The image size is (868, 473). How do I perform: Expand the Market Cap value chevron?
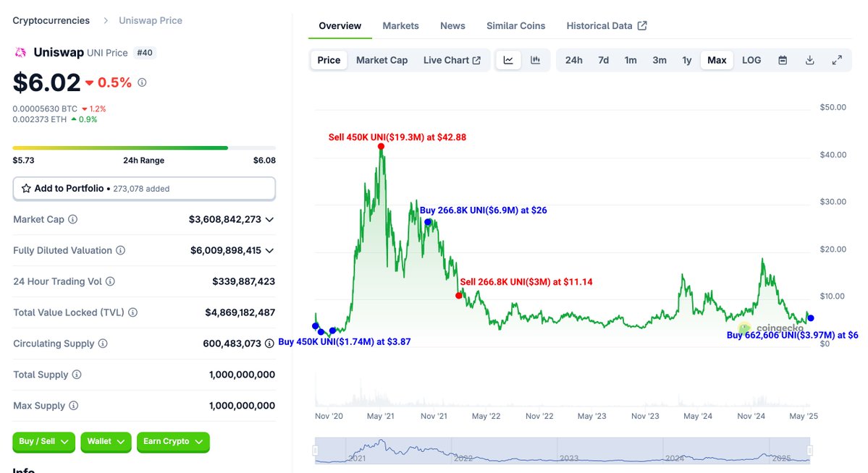click(x=269, y=220)
